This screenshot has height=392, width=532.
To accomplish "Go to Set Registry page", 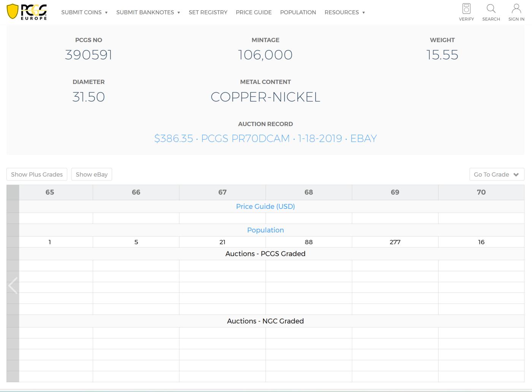I will [x=208, y=12].
